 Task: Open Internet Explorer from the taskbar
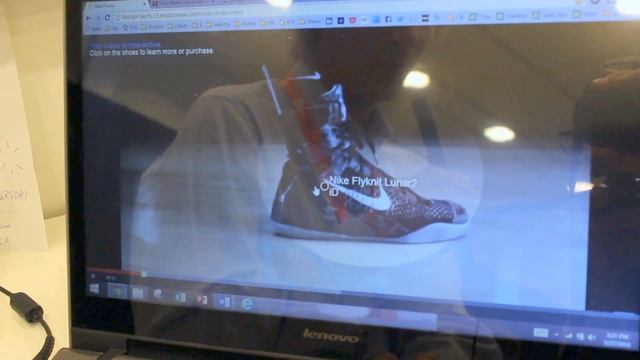pos(247,304)
